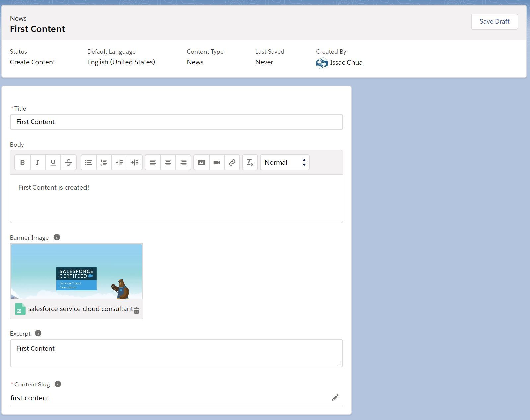Insert a numbered list
The height and width of the screenshot is (420, 530).
(104, 162)
